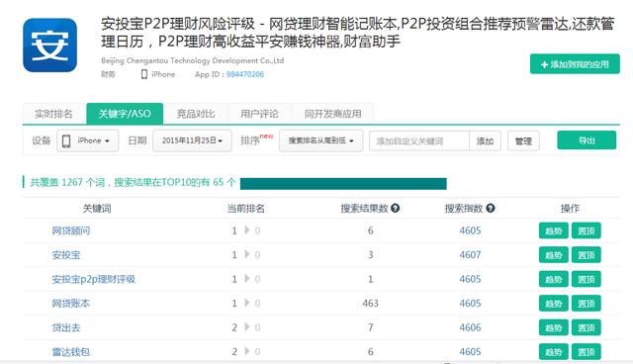633x364 pixels.
Task: Open the 贷出去 keyword link
Action: (x=66, y=327)
